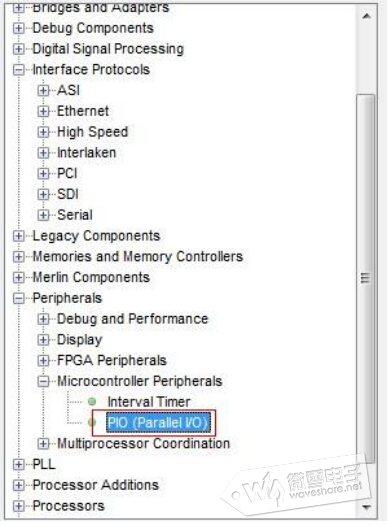Expand the High Speed node
This screenshot has height=527, width=390.
click(x=43, y=132)
